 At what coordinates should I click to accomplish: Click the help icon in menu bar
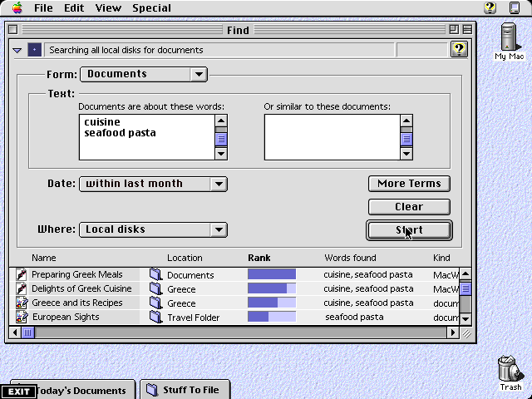pyautogui.click(x=490, y=8)
